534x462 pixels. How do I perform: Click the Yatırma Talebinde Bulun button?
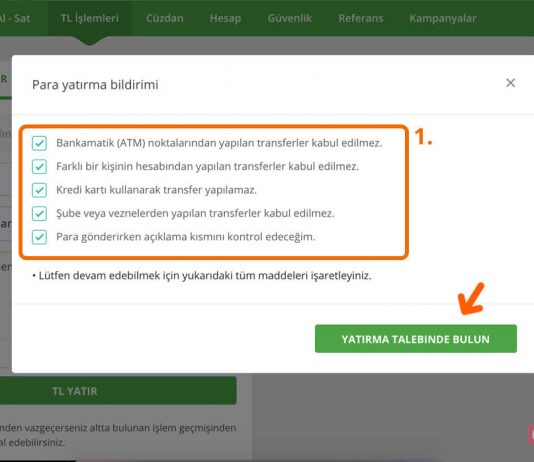point(415,339)
